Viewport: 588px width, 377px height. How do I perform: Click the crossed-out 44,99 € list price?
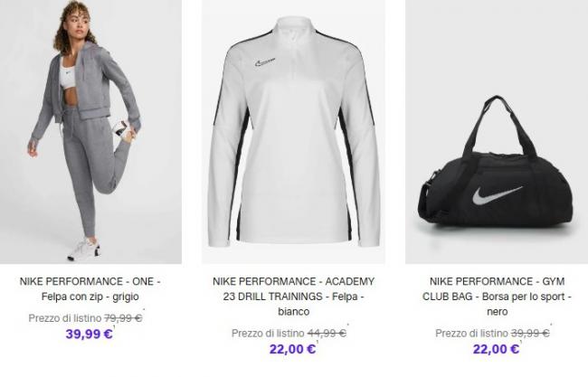[x=327, y=334]
